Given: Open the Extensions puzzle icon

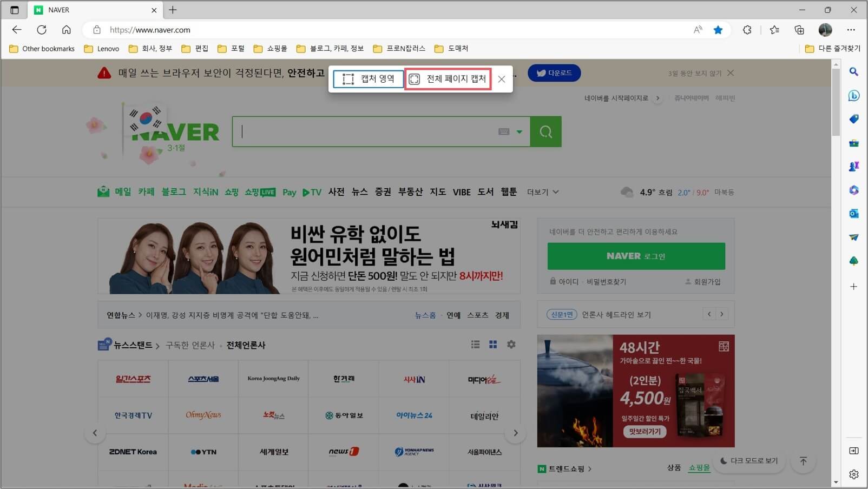Looking at the screenshot, I should [747, 30].
